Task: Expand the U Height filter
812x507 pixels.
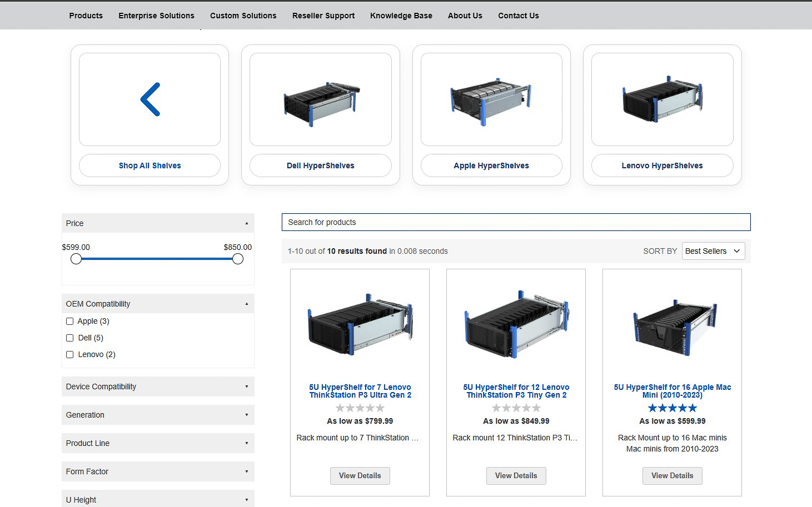Action: tap(158, 499)
